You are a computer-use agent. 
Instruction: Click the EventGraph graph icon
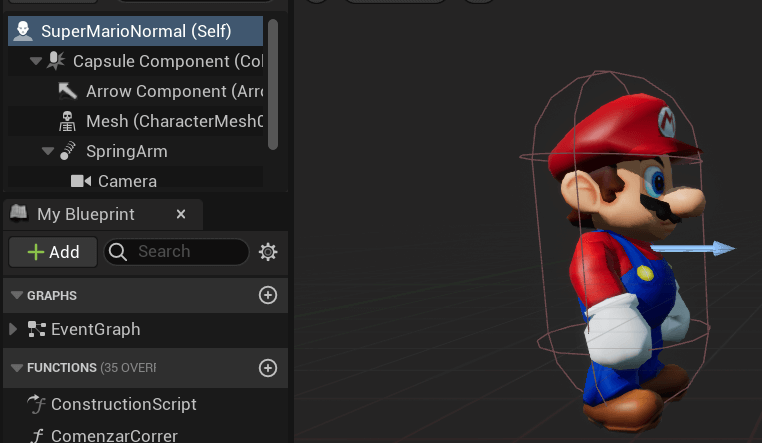pyautogui.click(x=36, y=329)
